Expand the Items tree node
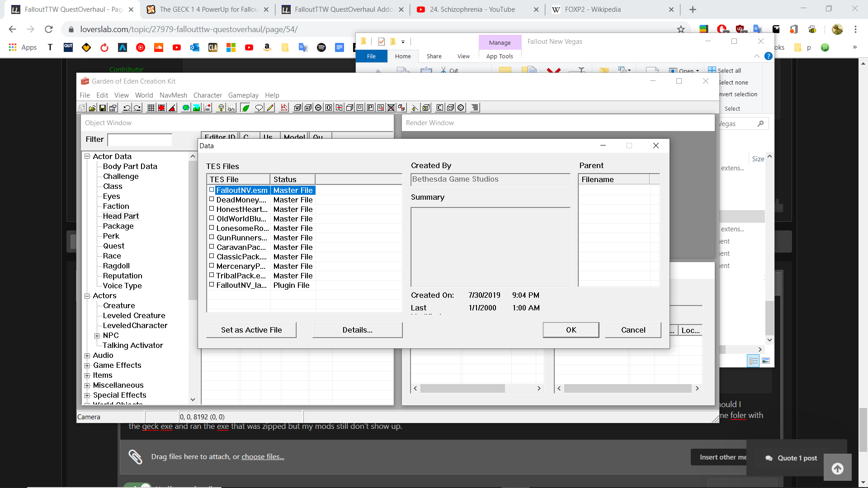Screen dimensions: 868x488 click(x=87, y=375)
